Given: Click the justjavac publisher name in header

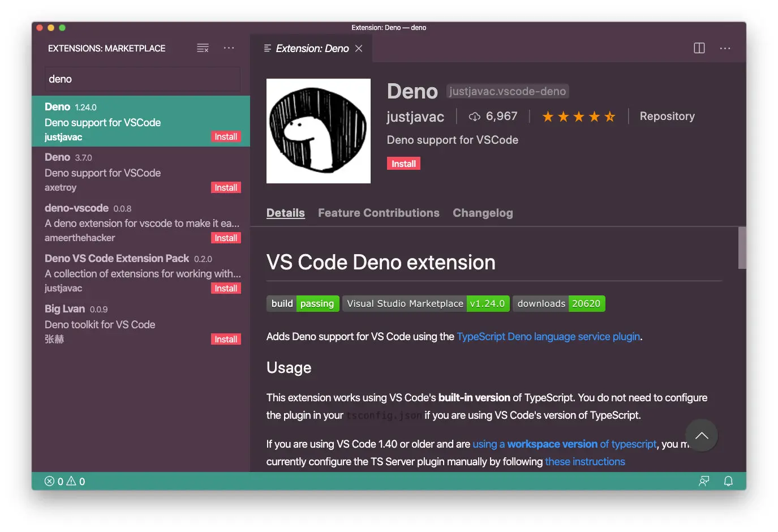Looking at the screenshot, I should click(415, 117).
